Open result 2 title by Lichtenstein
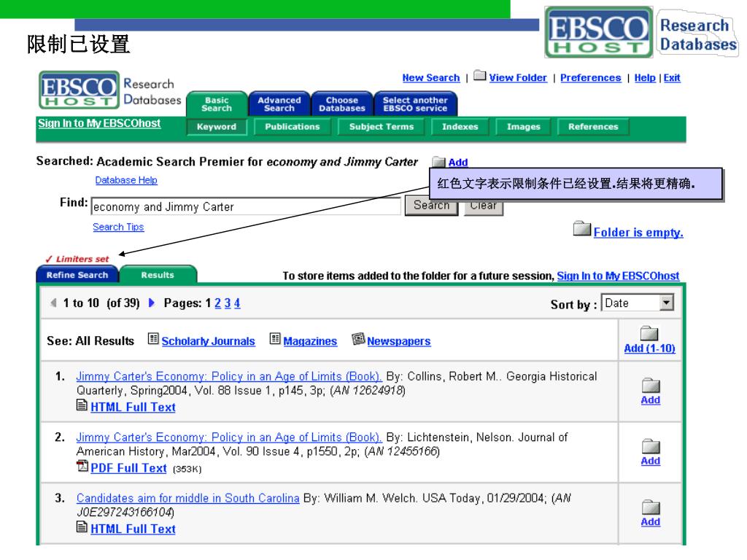The width and height of the screenshot is (747, 560). (229, 437)
